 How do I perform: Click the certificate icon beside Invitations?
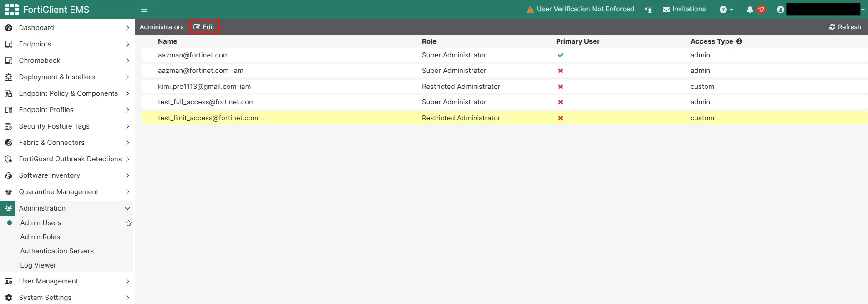[648, 10]
